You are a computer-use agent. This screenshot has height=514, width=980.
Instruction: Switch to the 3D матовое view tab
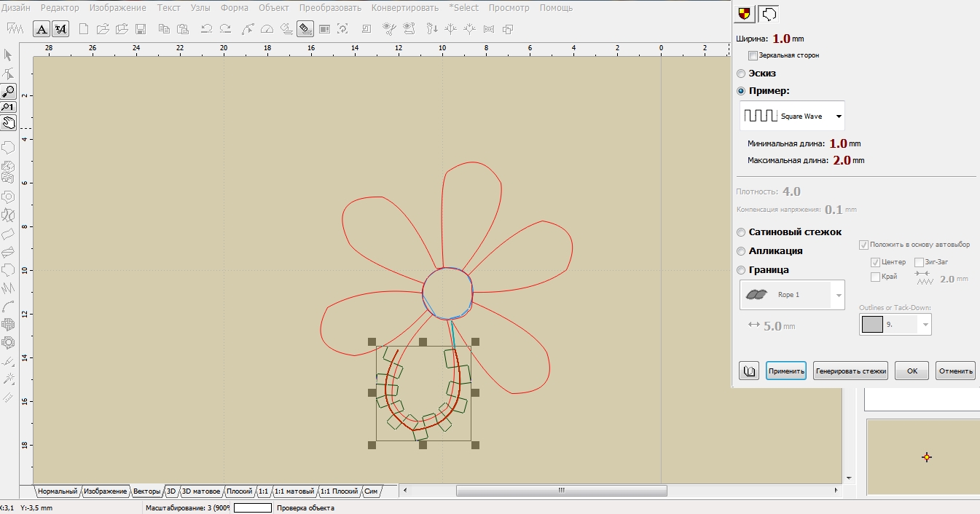[200, 491]
